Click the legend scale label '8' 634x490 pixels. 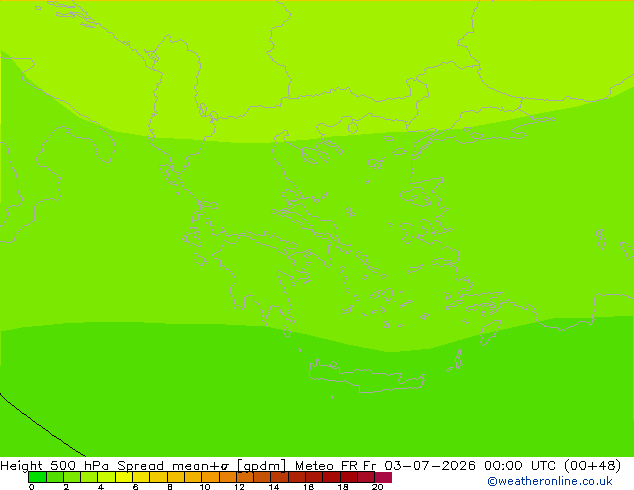[170, 487]
